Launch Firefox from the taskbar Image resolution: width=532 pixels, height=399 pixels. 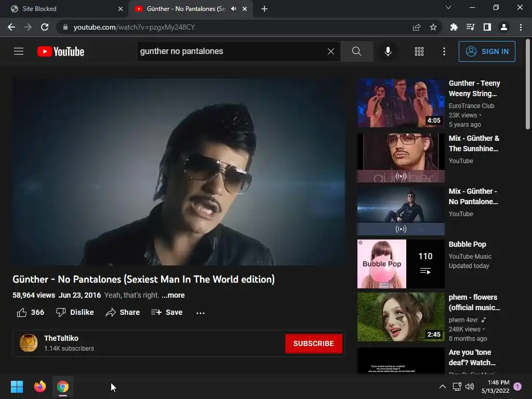(x=39, y=387)
